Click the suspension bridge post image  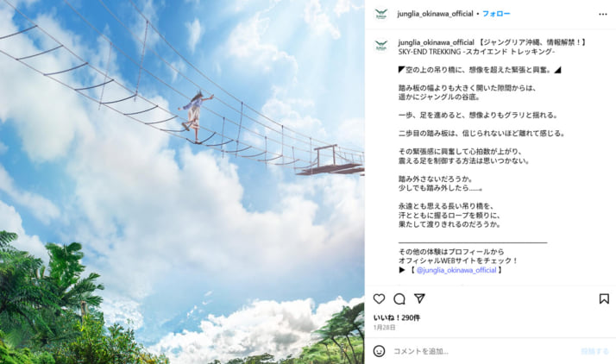click(x=182, y=182)
